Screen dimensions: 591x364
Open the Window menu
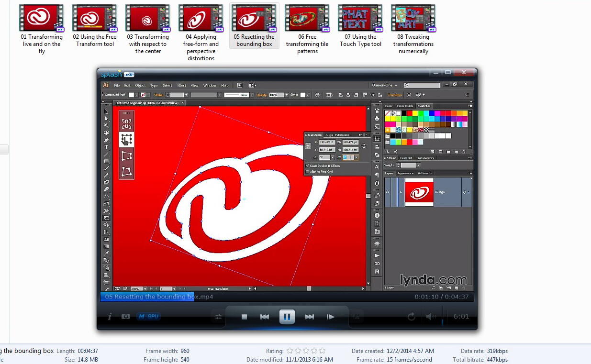point(210,85)
